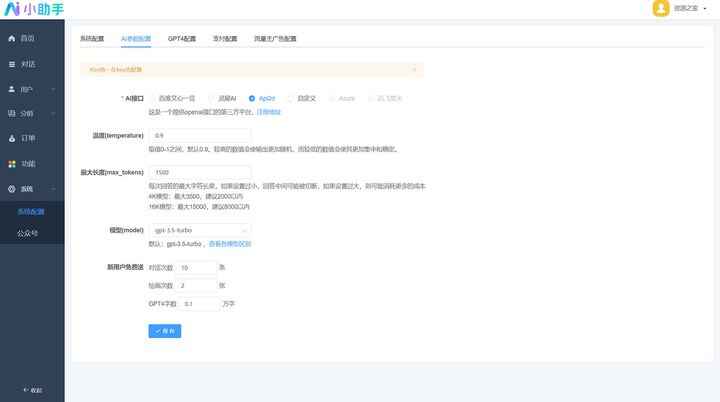Click the 系统 gear icon in sidebar
The width and height of the screenshot is (720, 402).
(12, 188)
